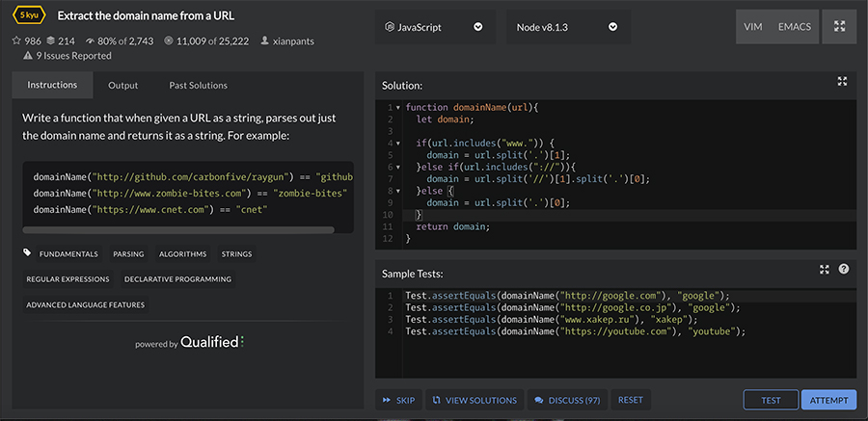This screenshot has height=421, width=868.
Task: Click the zombie-bites example code line
Action: coord(190,193)
